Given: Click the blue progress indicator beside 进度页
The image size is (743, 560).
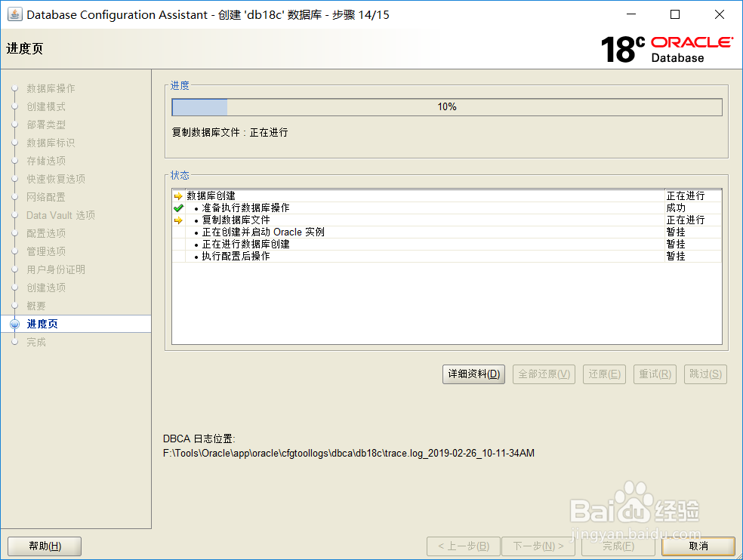Looking at the screenshot, I should tap(15, 324).
